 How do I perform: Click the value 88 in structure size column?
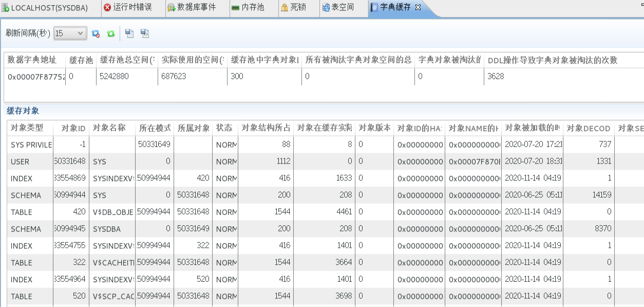pos(286,145)
